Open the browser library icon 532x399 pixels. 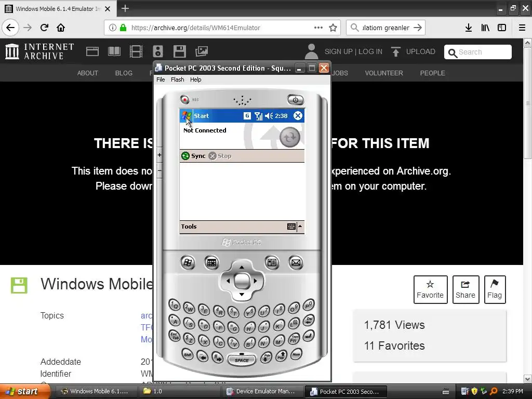point(485,28)
